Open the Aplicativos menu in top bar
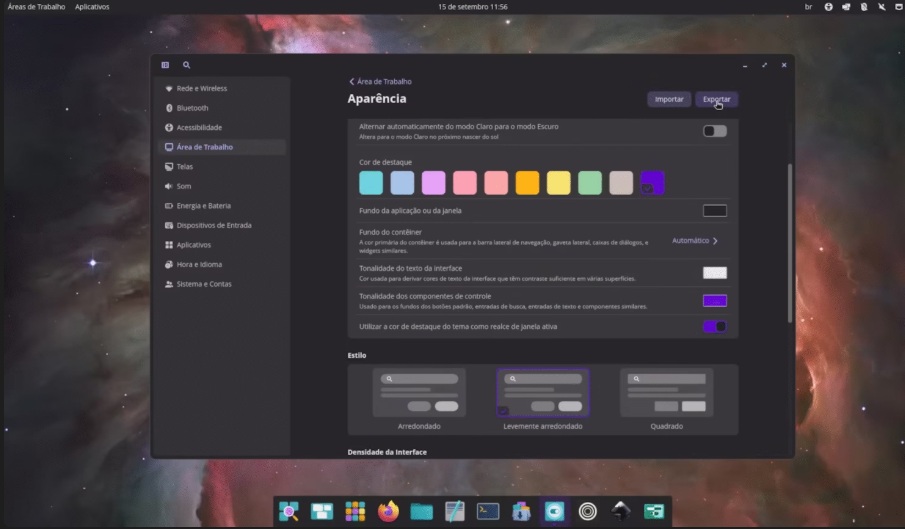 point(92,7)
